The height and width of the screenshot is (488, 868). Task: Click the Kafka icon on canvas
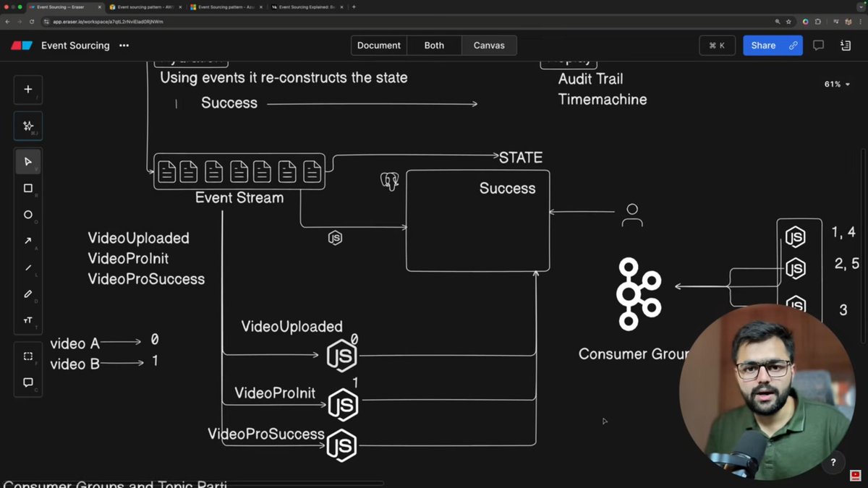click(x=639, y=294)
